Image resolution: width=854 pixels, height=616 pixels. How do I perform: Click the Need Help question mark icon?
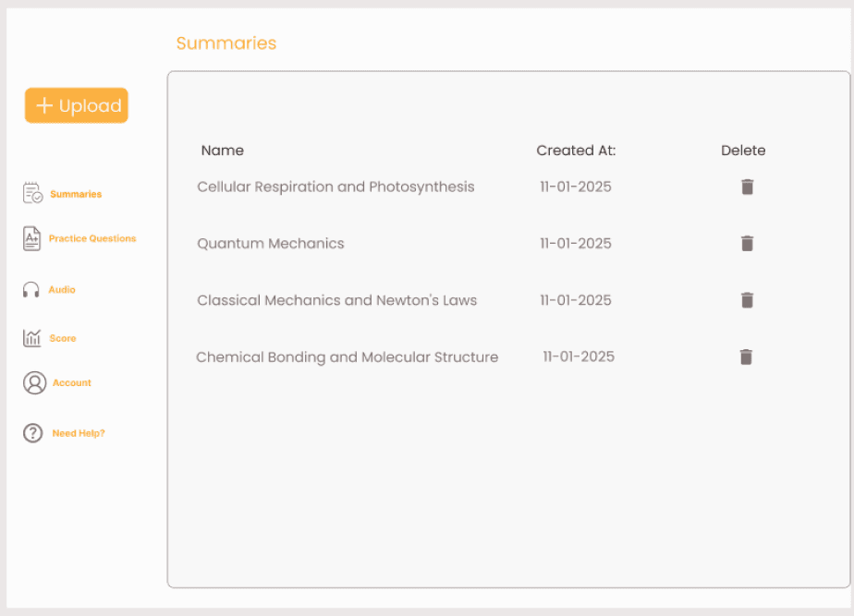(x=33, y=433)
